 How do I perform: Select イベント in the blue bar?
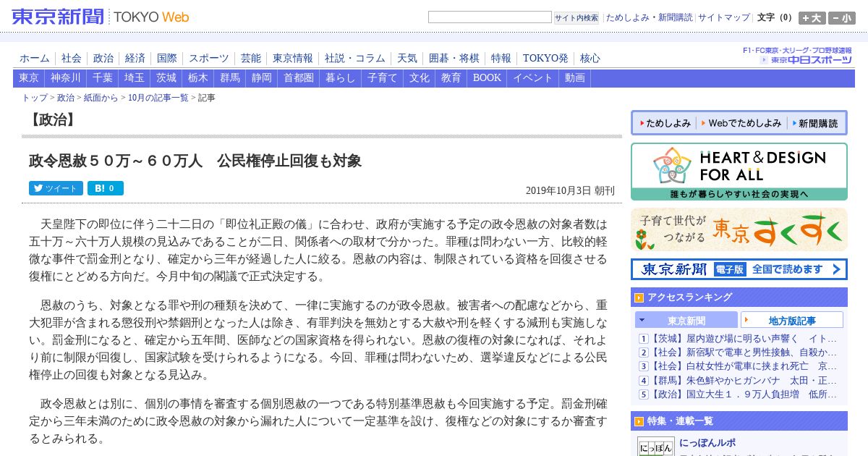[x=533, y=78]
